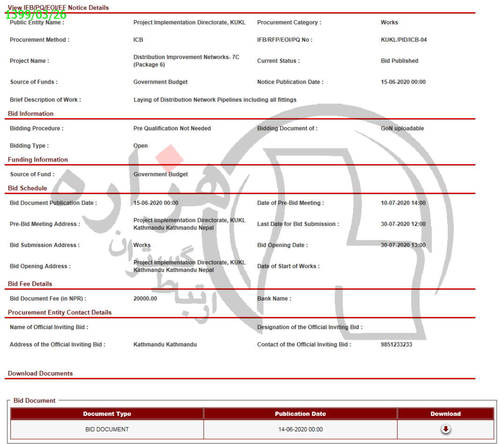Viewport: 504px width, 444px height.
Task: Click the contact number 9851233233
Action: tap(396, 344)
